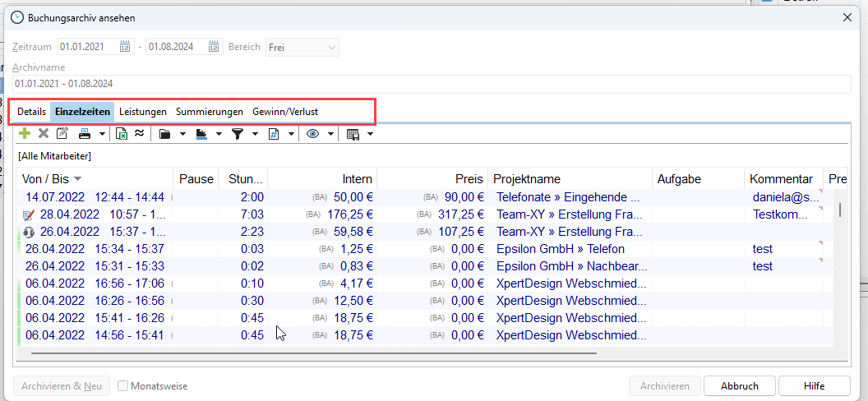The height and width of the screenshot is (401, 868).
Task: Export the list with the Excel icon
Action: tap(122, 134)
